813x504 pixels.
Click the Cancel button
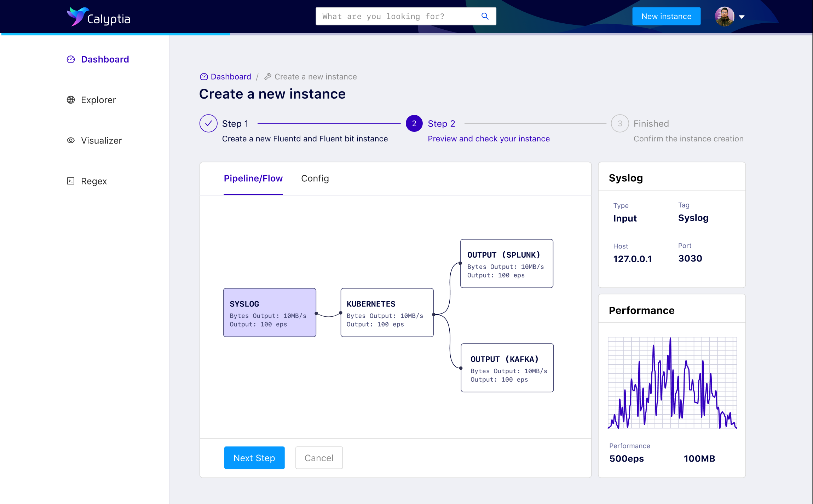click(319, 458)
